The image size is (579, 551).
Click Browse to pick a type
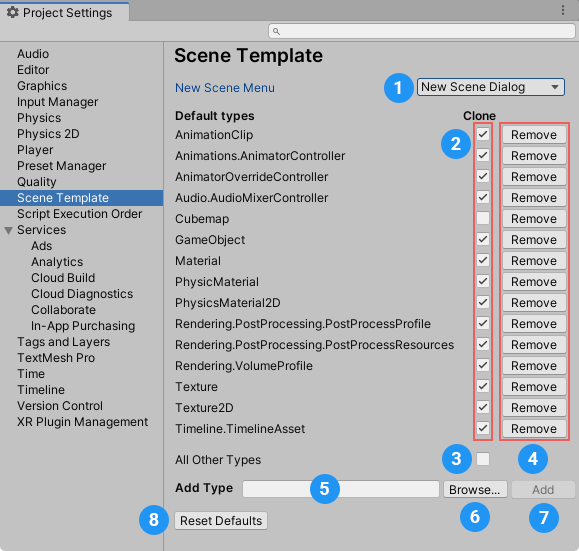pos(475,490)
